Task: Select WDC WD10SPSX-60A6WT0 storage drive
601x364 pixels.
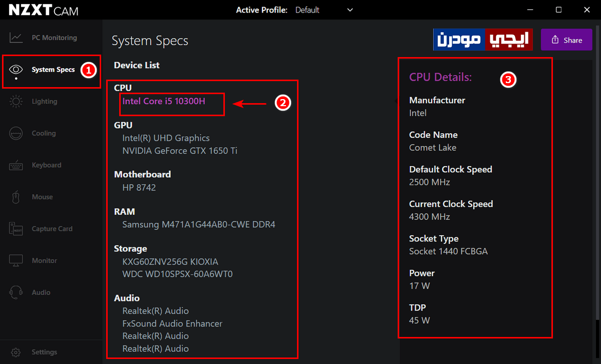Action: (177, 274)
